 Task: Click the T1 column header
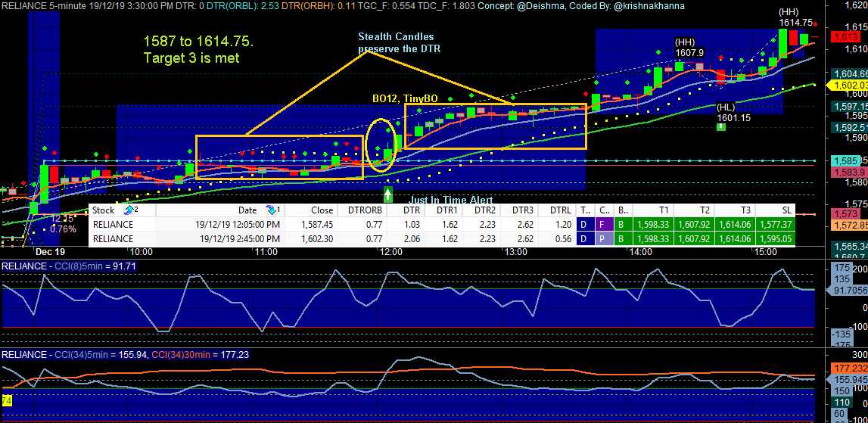pyautogui.click(x=664, y=210)
